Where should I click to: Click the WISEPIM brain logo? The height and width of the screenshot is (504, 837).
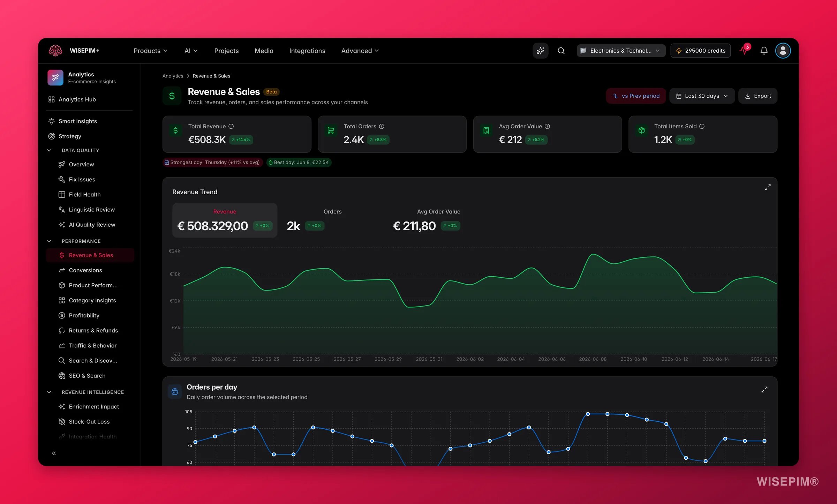(x=55, y=51)
